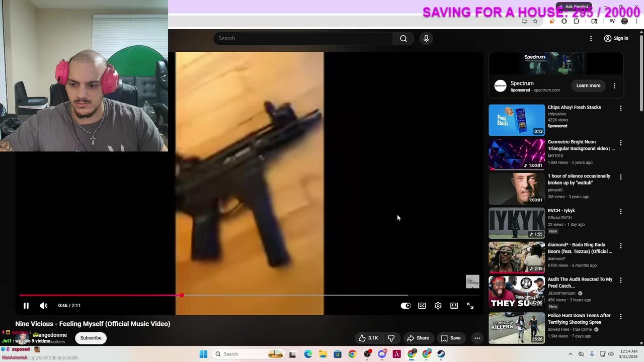Open the Windows Start menu
The height and width of the screenshot is (362, 644).
(x=203, y=354)
